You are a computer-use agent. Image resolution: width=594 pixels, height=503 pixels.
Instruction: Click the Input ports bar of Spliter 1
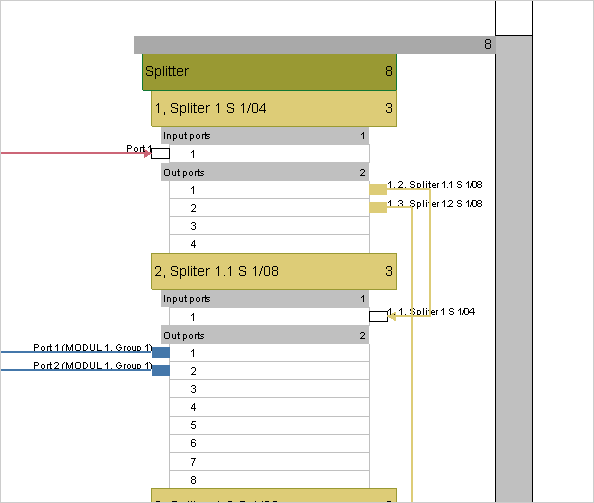(x=265, y=136)
